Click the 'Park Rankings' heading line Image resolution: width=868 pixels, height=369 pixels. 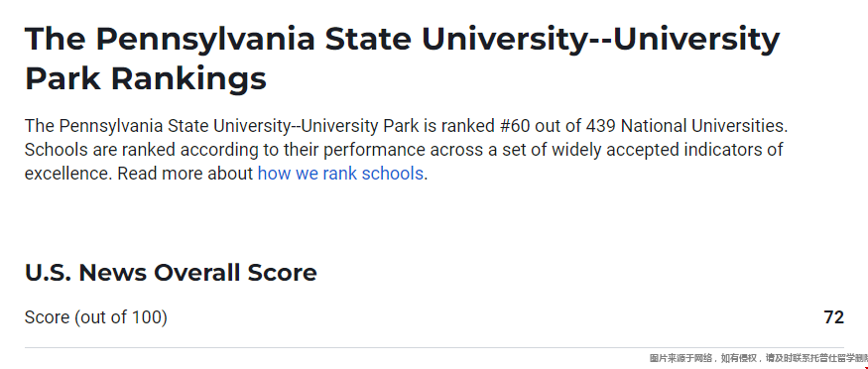[x=146, y=78]
